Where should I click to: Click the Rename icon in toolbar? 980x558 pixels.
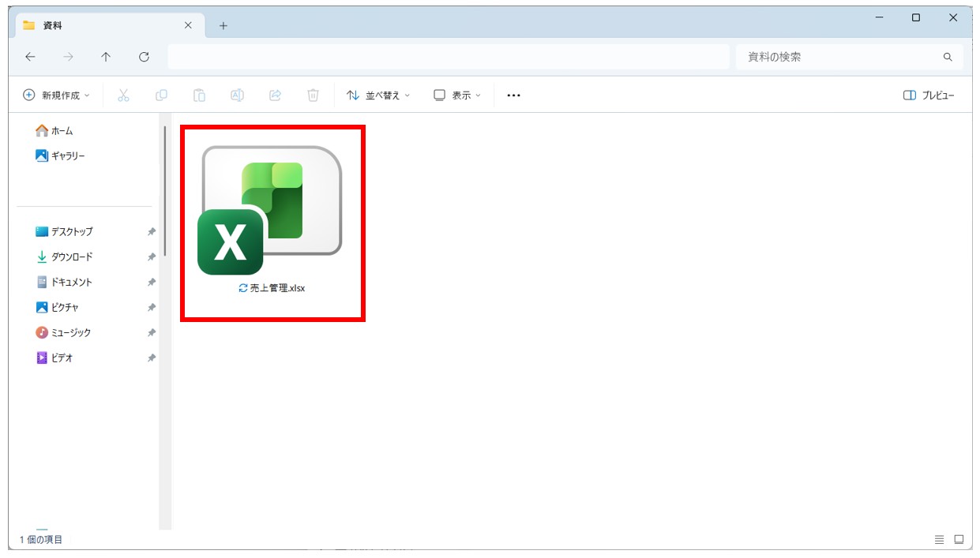coord(237,95)
